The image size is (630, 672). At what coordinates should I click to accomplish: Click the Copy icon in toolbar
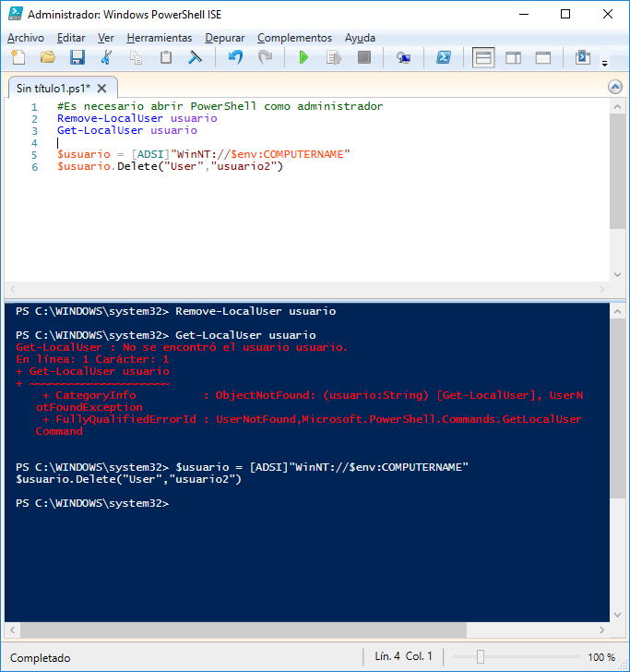137,57
